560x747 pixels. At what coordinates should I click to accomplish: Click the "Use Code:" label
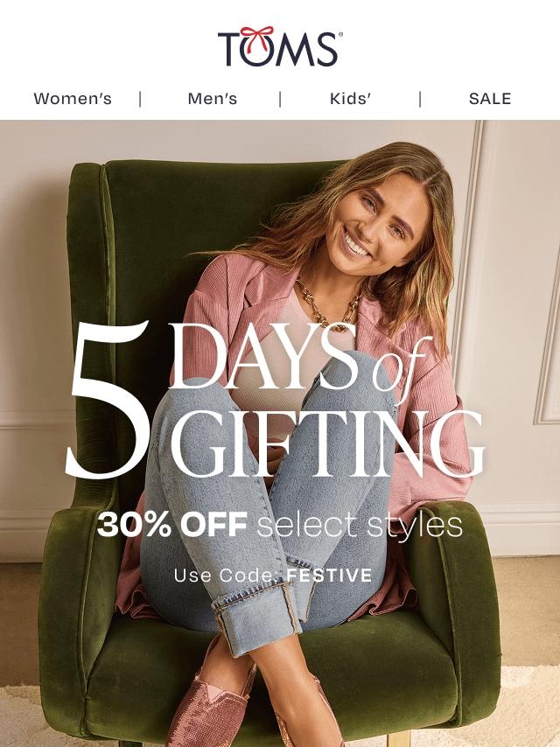(x=227, y=575)
